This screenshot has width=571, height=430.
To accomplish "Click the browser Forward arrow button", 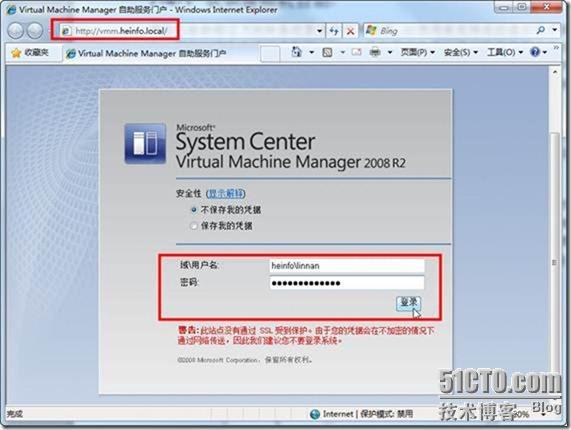I will point(35,31).
